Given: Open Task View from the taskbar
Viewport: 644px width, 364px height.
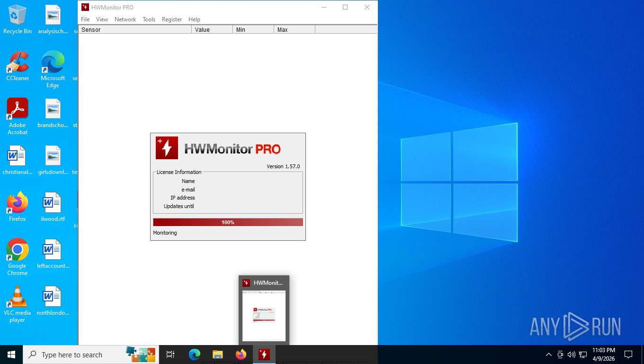Looking at the screenshot, I should [x=170, y=355].
